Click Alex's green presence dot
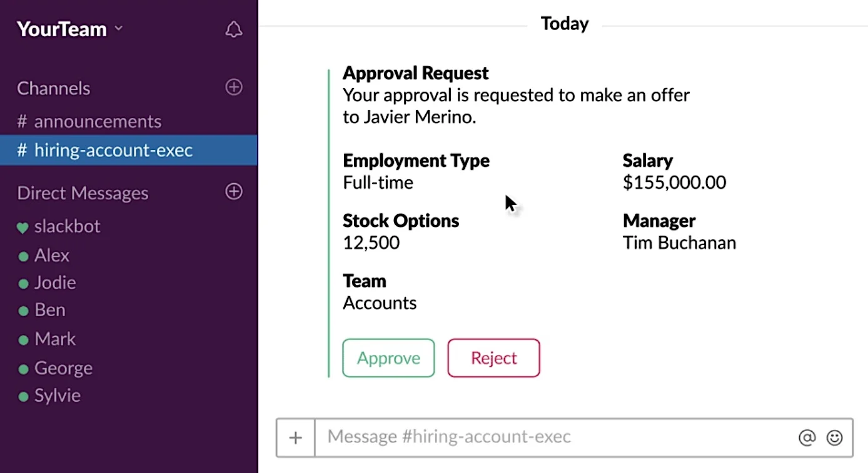This screenshot has width=868, height=473. coord(23,256)
